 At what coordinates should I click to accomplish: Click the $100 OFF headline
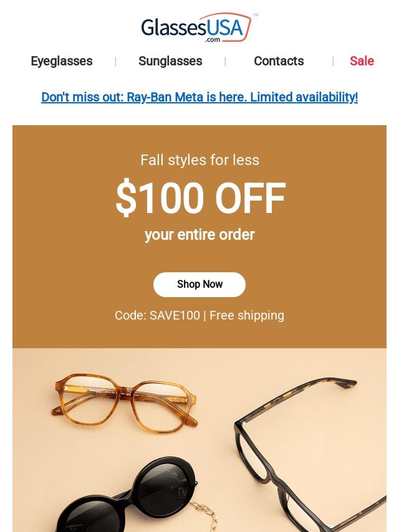pos(200,199)
